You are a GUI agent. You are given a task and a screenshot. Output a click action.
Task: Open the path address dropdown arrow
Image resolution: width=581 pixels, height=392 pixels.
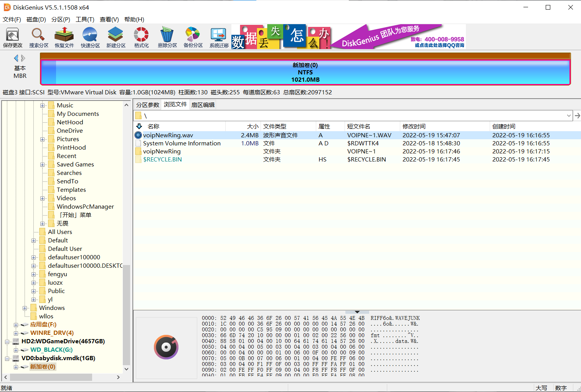pos(569,115)
